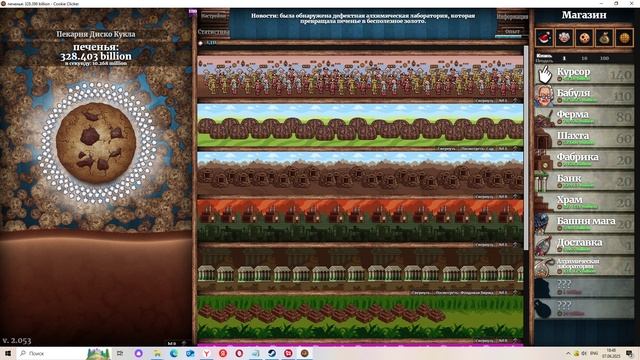Purchase a Бабуля building
Viewport: 640px width, 360px height.
584,96
